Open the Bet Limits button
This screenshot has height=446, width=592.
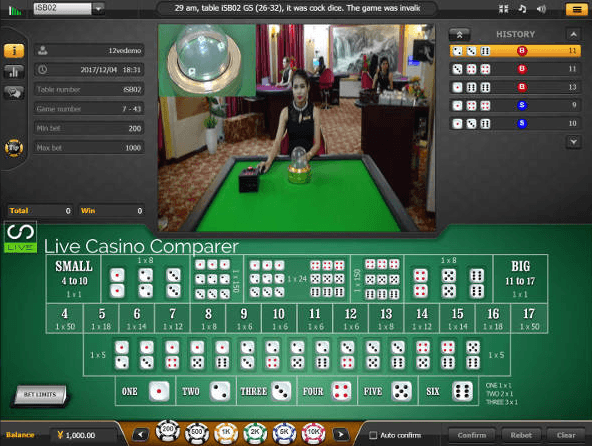click(40, 394)
